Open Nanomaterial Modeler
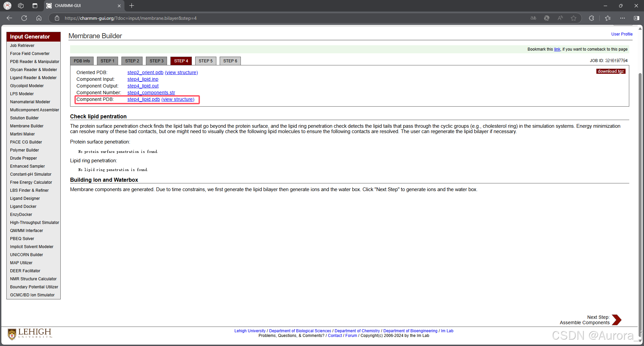Screen dimensions: 644x346 (x=30, y=102)
